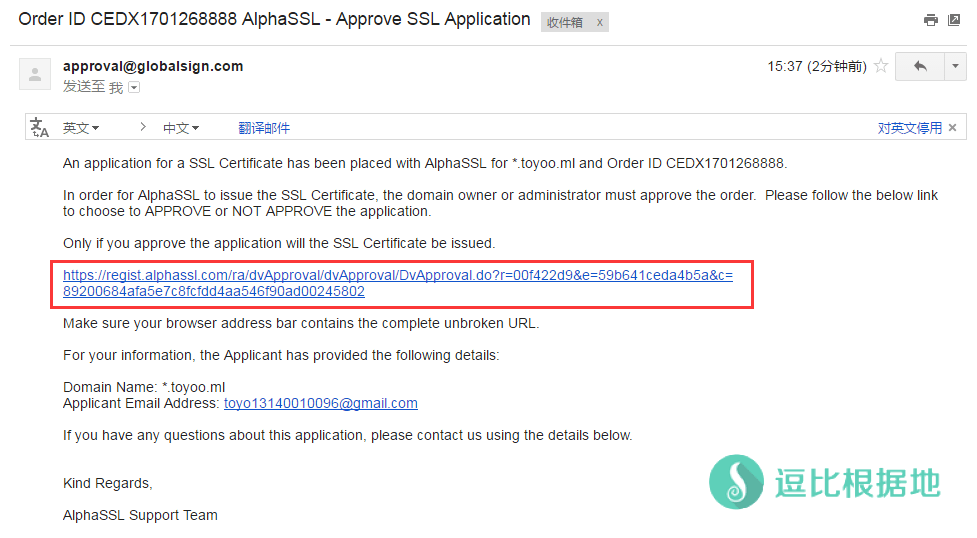Click sender name approval@globalsign.com
977x538 pixels.
tap(153, 66)
